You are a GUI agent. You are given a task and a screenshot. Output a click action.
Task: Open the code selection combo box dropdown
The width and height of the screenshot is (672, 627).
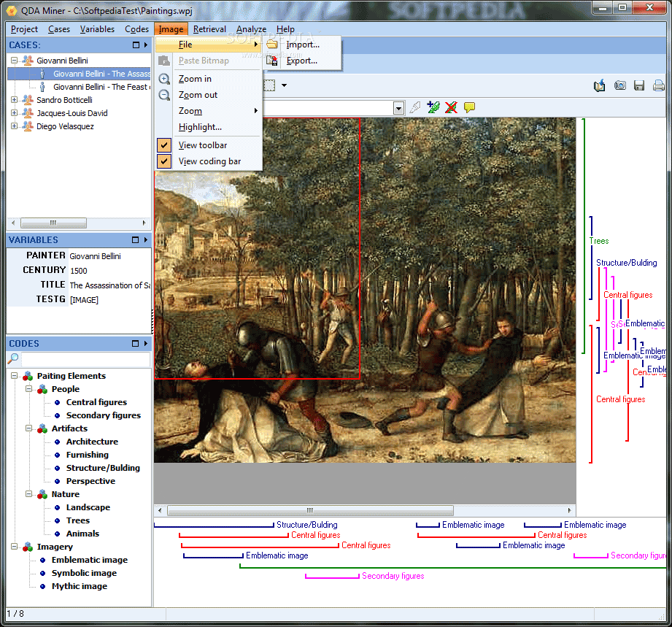point(398,107)
